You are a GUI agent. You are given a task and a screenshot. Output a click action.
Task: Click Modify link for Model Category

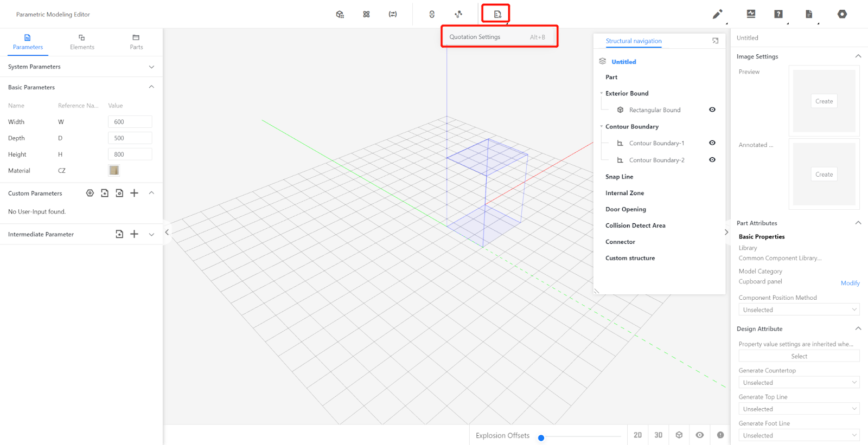click(850, 283)
